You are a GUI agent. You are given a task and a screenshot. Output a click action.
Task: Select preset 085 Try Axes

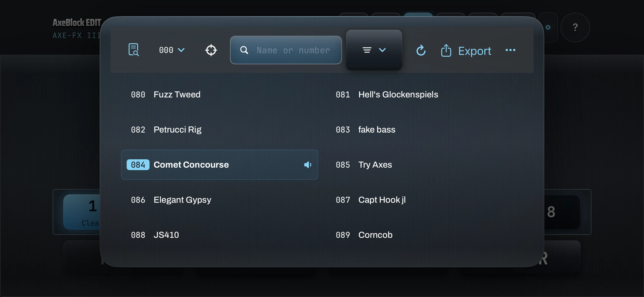pyautogui.click(x=424, y=165)
